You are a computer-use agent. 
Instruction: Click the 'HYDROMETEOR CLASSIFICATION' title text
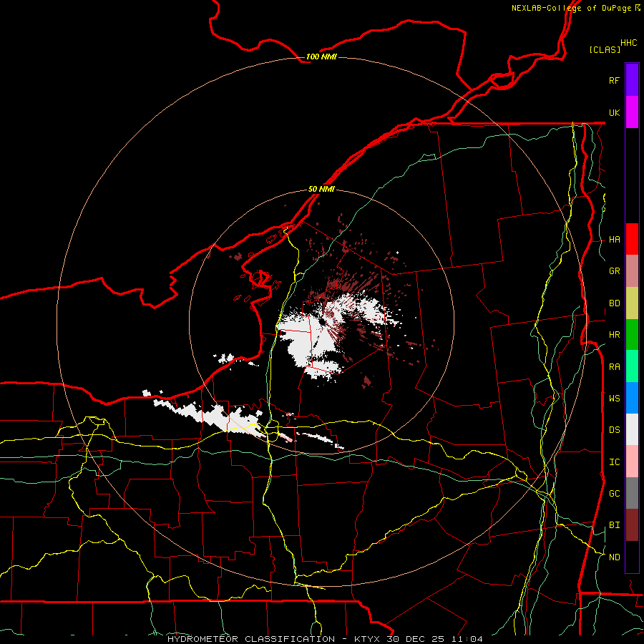point(251,639)
